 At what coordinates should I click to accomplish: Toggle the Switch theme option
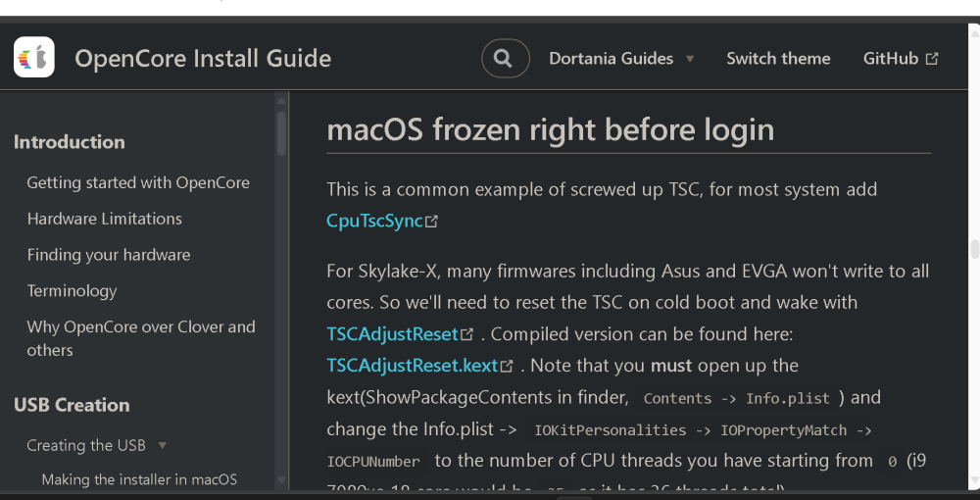click(778, 59)
